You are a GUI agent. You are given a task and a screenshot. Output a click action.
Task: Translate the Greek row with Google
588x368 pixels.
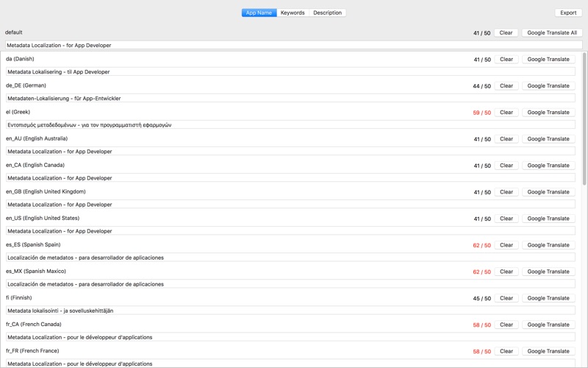548,113
